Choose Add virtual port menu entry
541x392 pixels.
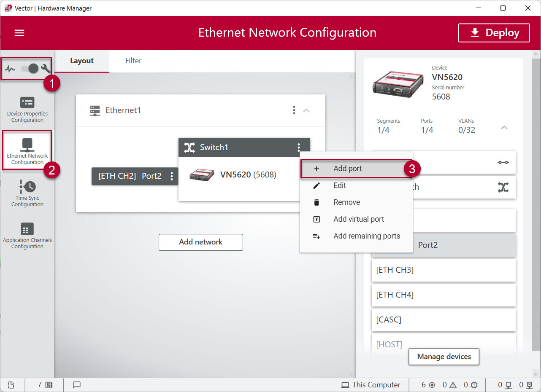pyautogui.click(x=356, y=219)
